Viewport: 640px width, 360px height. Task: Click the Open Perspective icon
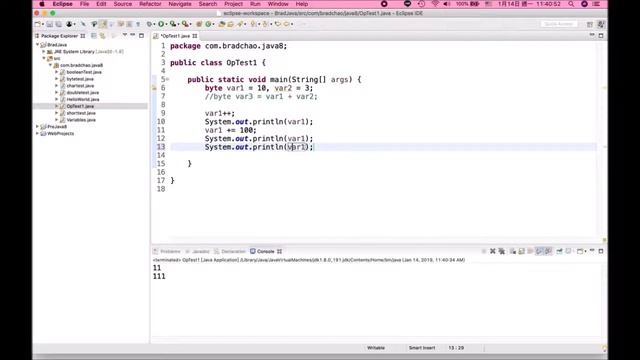[589, 24]
